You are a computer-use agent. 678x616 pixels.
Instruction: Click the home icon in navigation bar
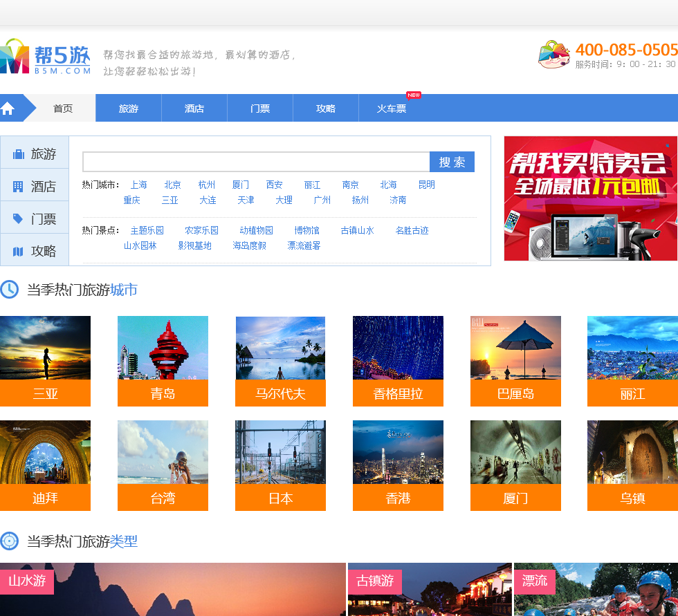[x=8, y=109]
